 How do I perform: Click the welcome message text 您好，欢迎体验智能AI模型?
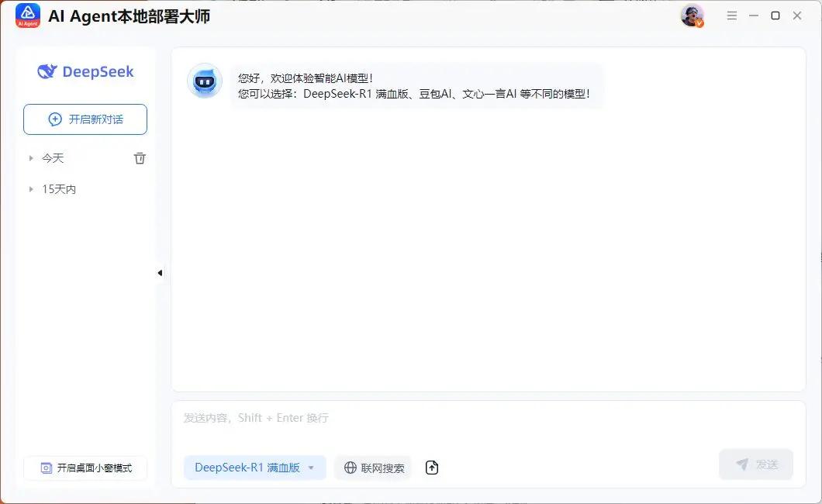(x=305, y=78)
